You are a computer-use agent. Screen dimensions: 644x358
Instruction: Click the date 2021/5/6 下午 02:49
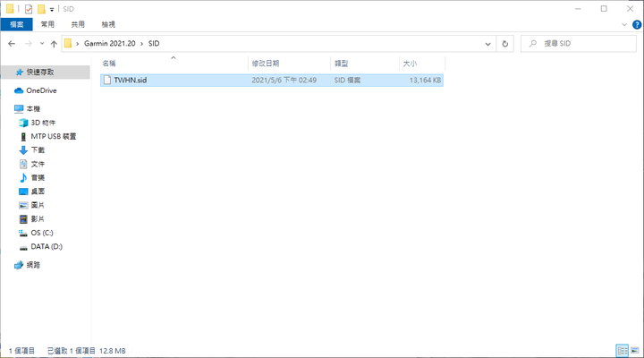(x=284, y=81)
